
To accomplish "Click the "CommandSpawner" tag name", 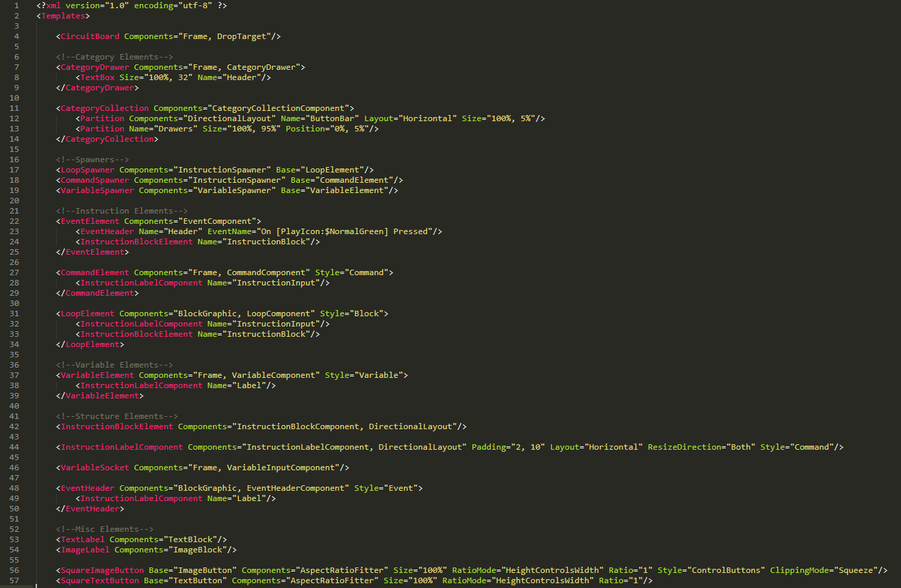I will coord(95,180).
